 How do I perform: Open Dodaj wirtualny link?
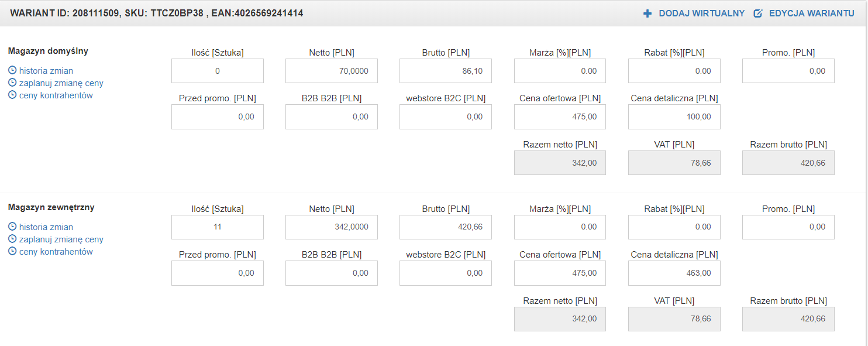pos(701,13)
